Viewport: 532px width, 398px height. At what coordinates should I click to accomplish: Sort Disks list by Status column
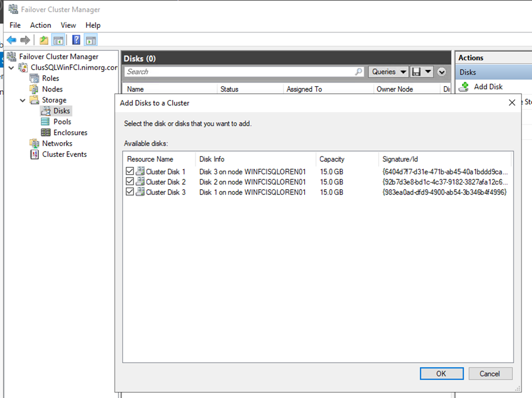click(250, 89)
